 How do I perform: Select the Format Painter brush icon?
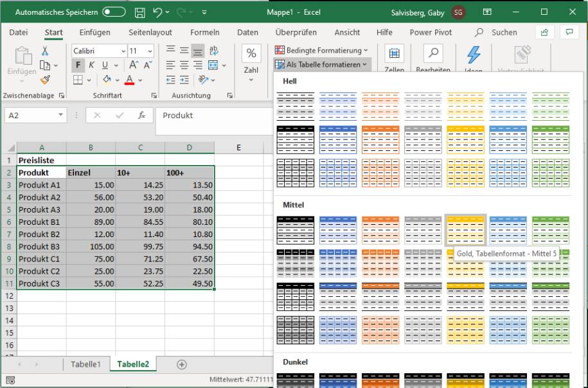(x=45, y=80)
